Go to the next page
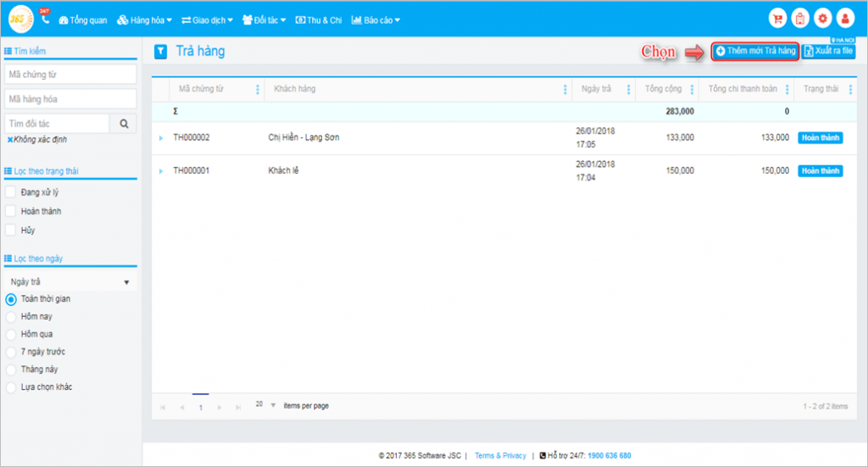This screenshot has width=868, height=467. click(220, 407)
